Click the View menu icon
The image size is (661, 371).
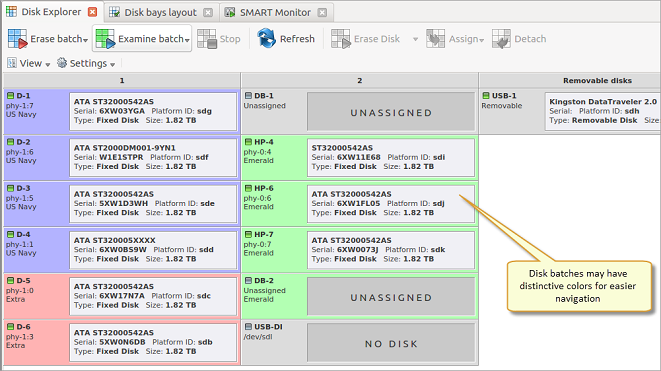[x=12, y=63]
